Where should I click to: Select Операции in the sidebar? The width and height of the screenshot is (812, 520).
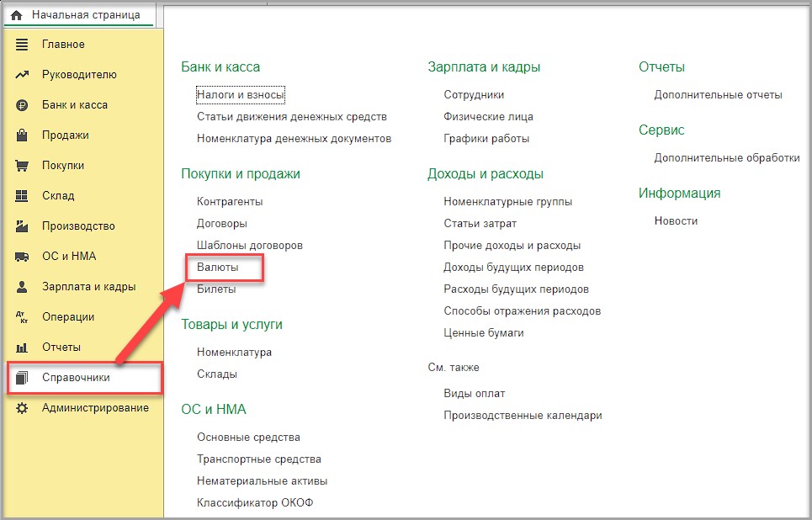point(68,317)
